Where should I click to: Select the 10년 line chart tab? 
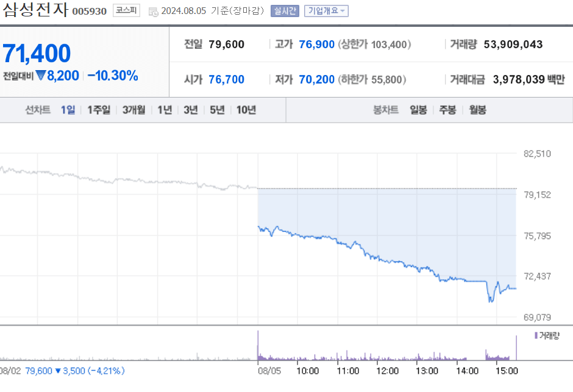click(x=246, y=110)
